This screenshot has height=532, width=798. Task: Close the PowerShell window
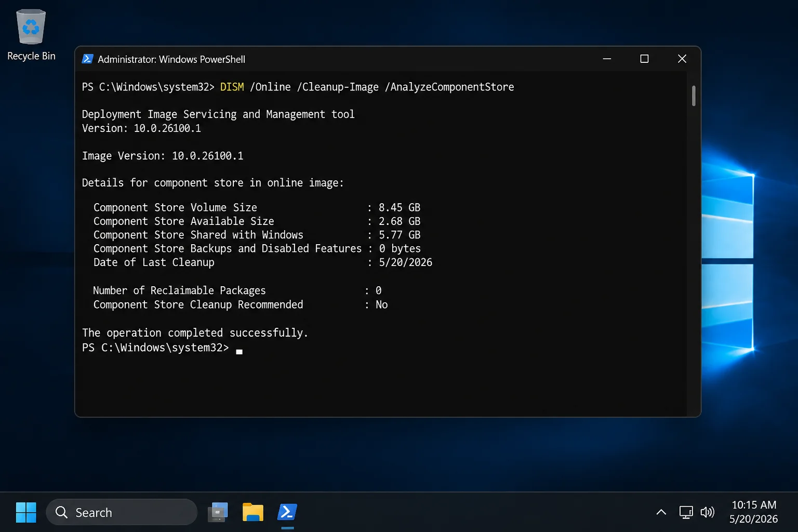click(x=682, y=59)
